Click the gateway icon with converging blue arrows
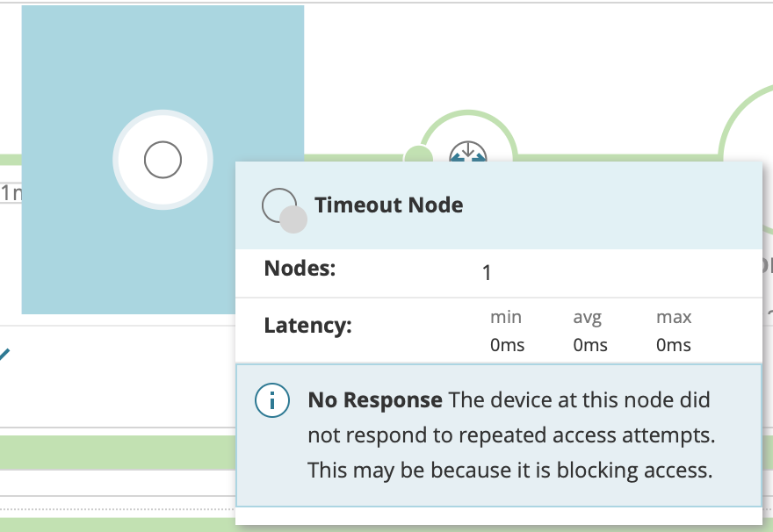This screenshot has height=532, width=773. 467,153
